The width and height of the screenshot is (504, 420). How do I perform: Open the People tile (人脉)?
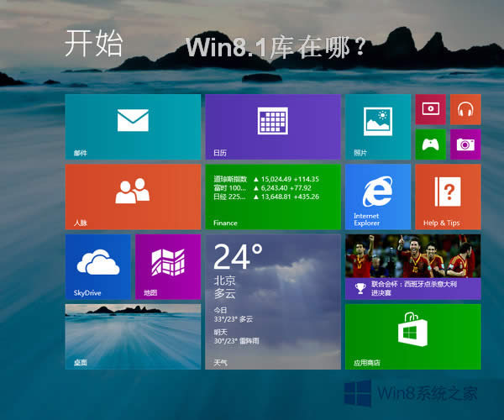pyautogui.click(x=133, y=197)
